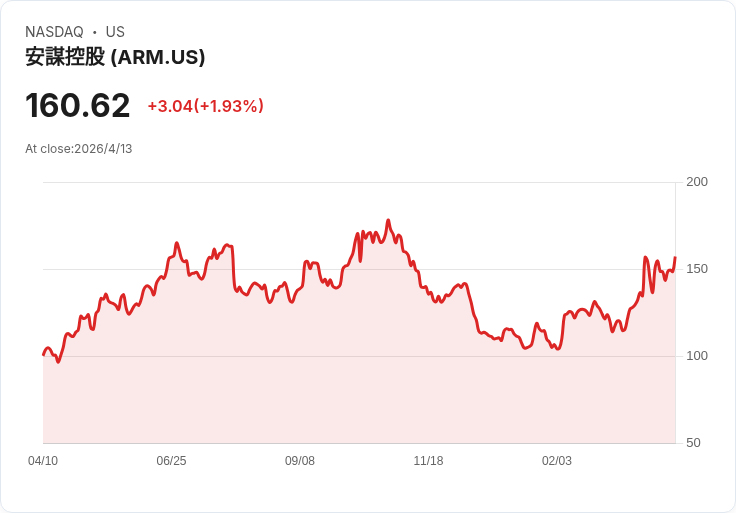
Task: Click the 160.62 closing price
Action: (78, 106)
